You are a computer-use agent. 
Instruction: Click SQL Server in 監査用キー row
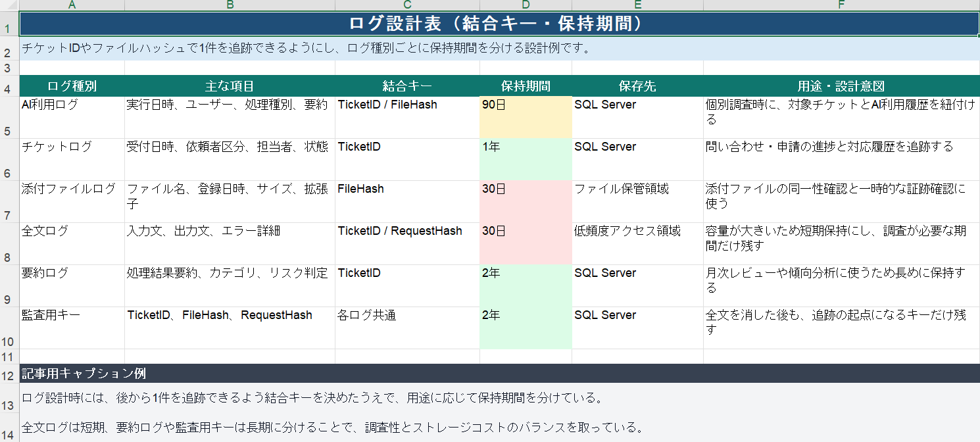637,328
